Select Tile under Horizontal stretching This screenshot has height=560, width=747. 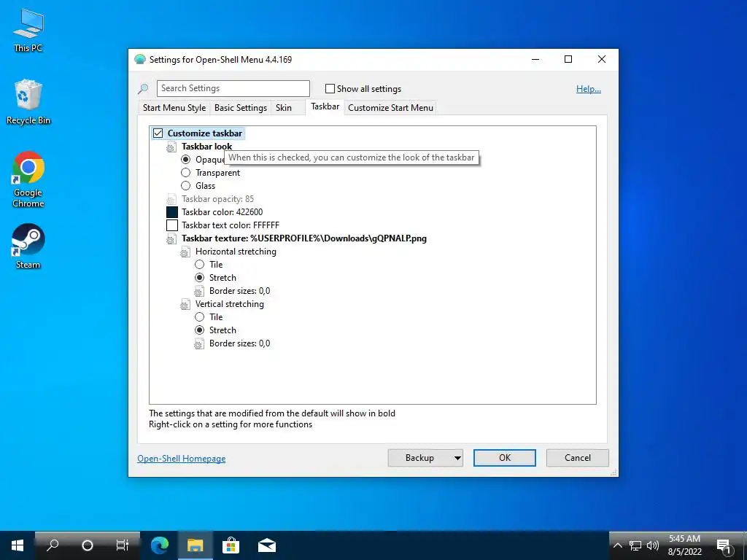tap(200, 265)
